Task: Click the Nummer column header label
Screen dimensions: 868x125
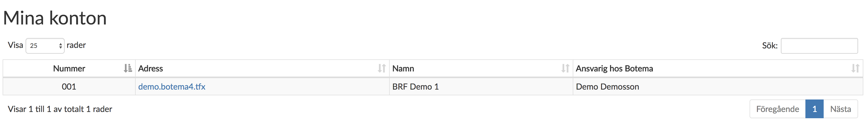Action: point(69,68)
